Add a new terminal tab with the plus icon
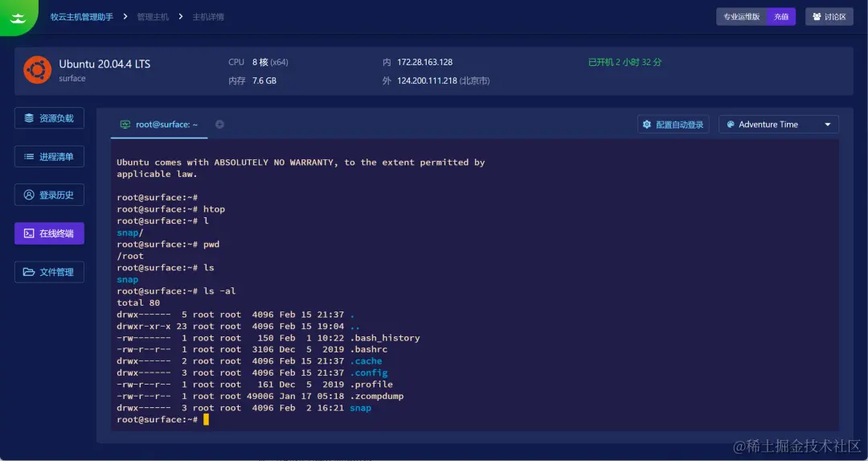The image size is (868, 461). [x=219, y=125]
